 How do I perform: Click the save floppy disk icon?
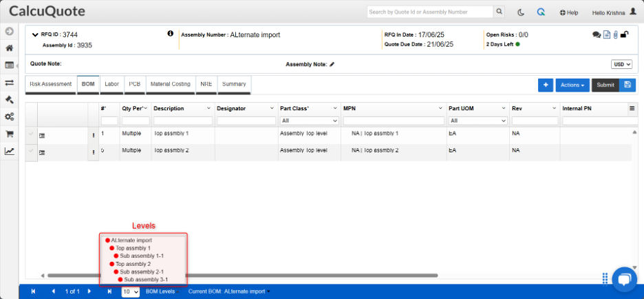[x=627, y=85]
